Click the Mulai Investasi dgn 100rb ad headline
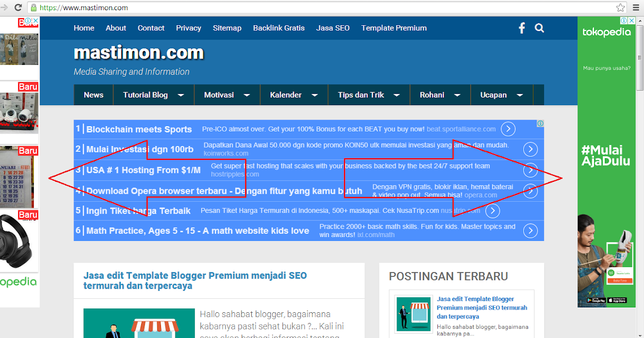 click(140, 149)
